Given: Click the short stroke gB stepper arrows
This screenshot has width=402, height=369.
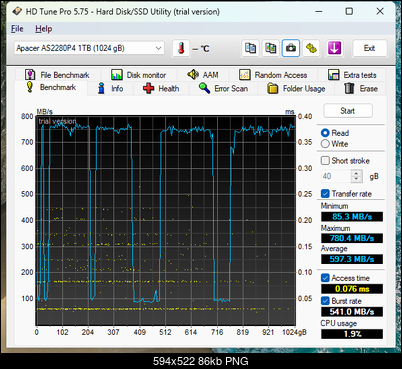Looking at the screenshot, I should (x=356, y=176).
